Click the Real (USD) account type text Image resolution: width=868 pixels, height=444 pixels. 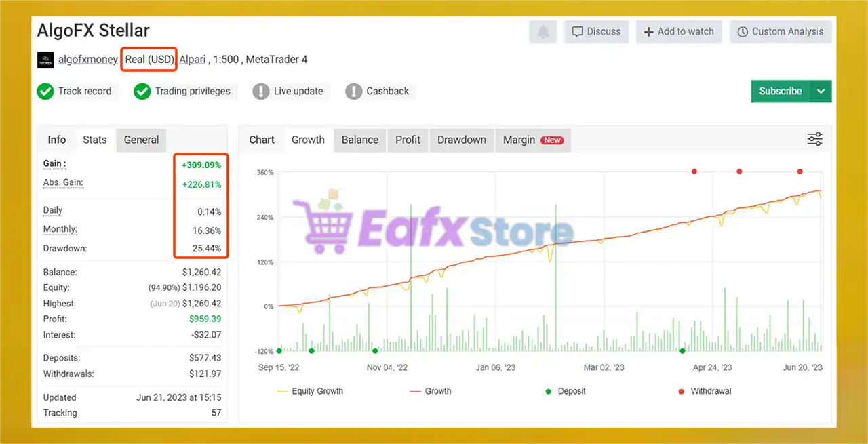(x=149, y=60)
